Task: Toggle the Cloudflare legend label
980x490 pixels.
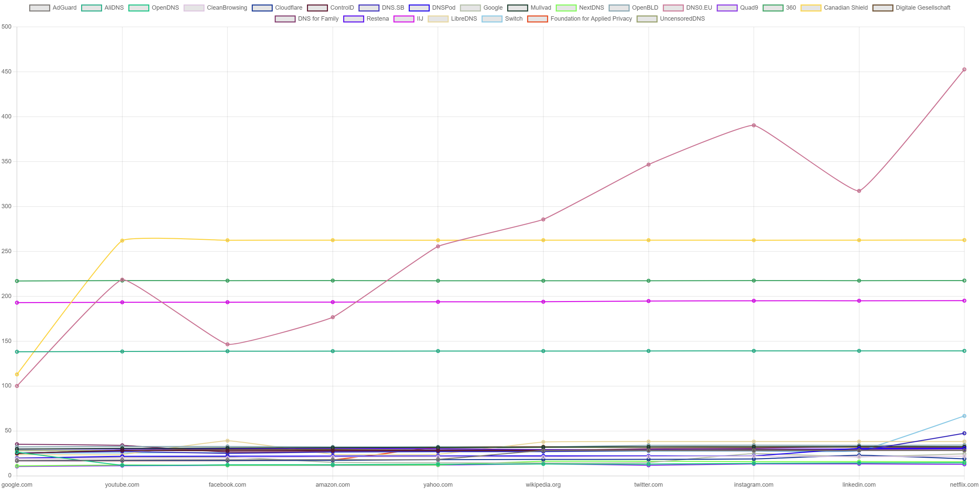Action: pyautogui.click(x=288, y=8)
